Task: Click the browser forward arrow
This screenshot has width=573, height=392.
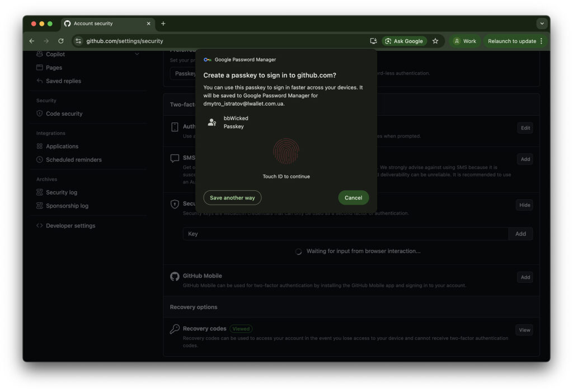Action: (46, 41)
